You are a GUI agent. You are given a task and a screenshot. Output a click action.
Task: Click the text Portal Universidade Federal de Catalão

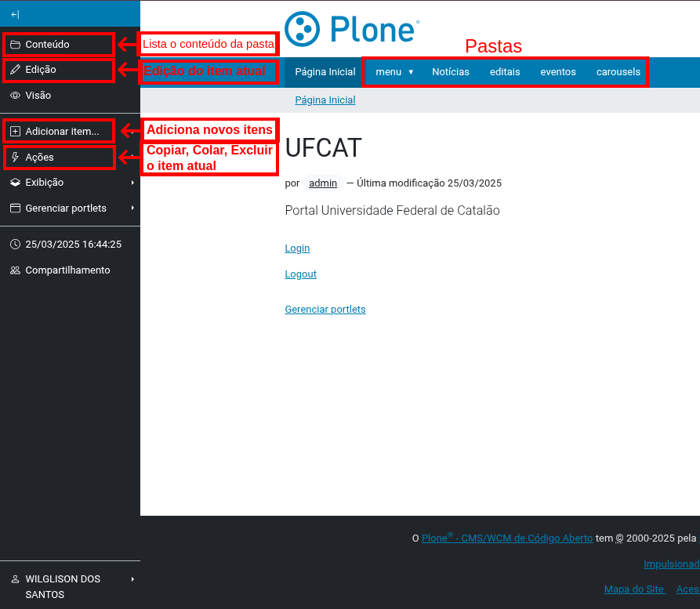click(393, 210)
